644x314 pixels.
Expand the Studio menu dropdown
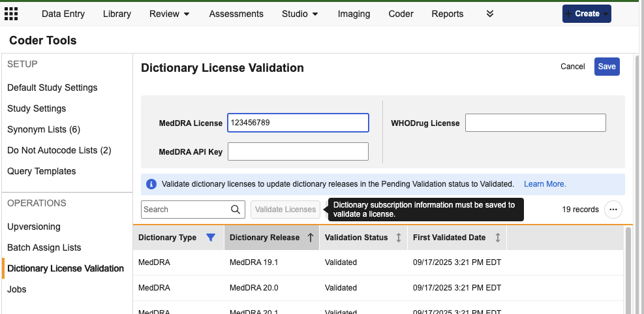(x=299, y=14)
